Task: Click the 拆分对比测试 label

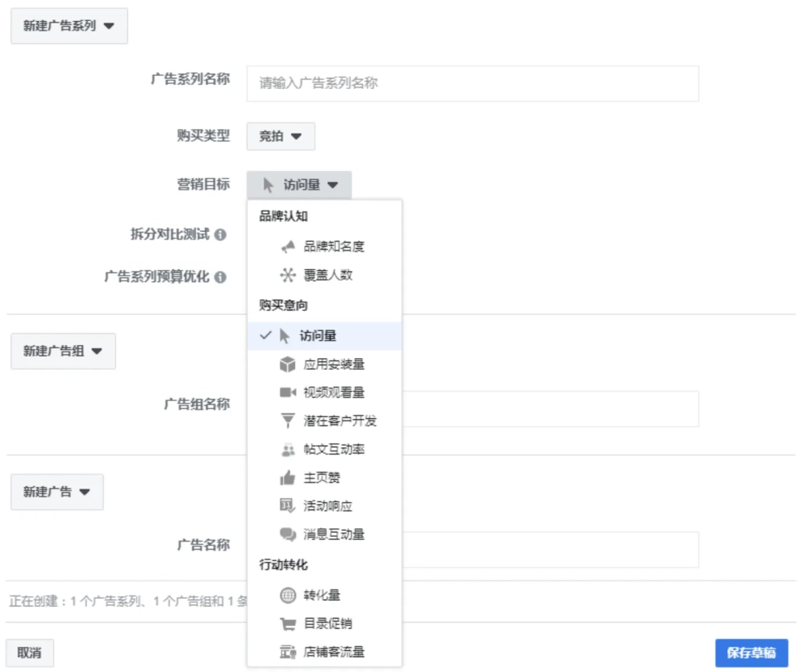Action: point(170,234)
